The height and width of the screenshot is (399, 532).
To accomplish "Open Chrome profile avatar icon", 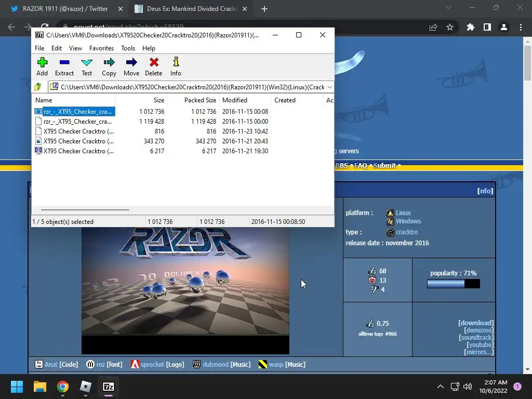I will point(504,27).
